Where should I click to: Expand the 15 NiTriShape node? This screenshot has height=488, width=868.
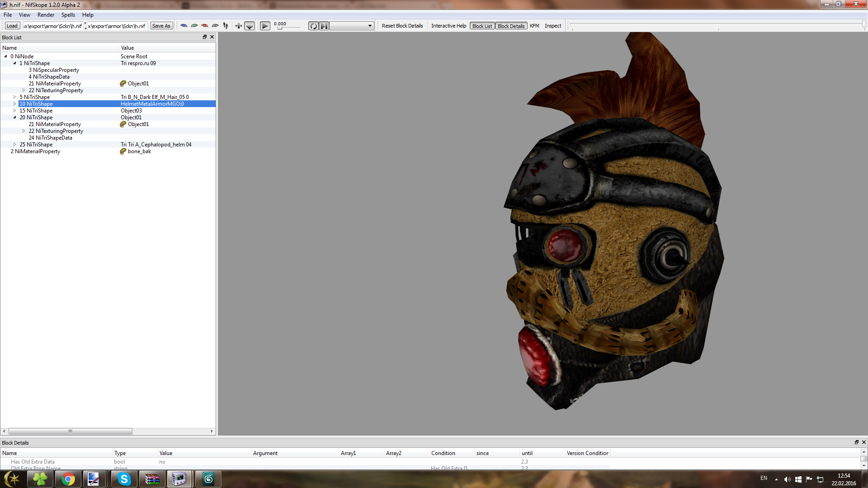pyautogui.click(x=14, y=111)
